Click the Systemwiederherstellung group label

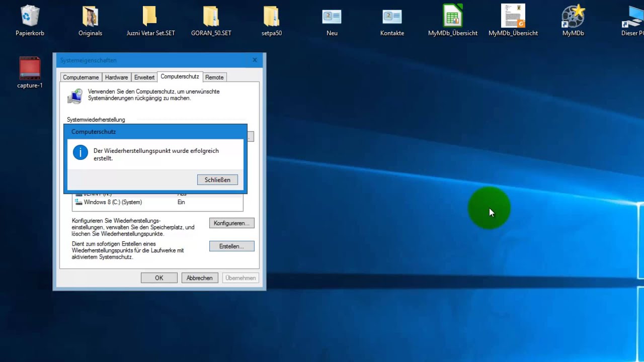point(96,120)
